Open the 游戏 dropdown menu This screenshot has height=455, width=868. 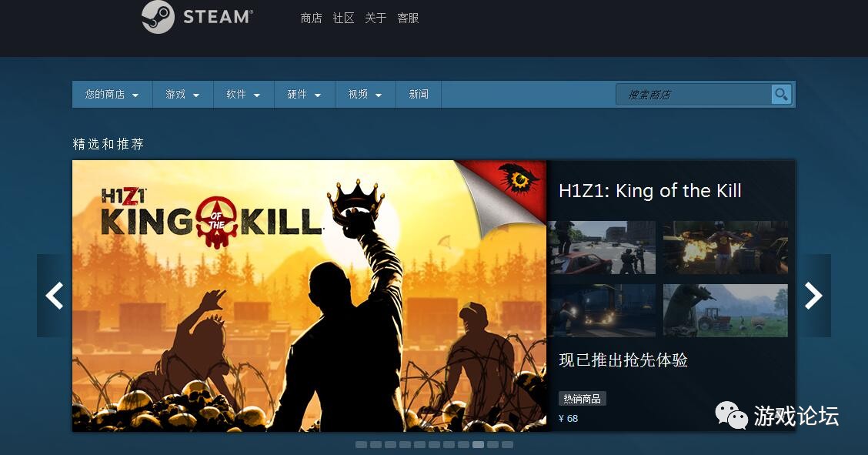[x=182, y=95]
